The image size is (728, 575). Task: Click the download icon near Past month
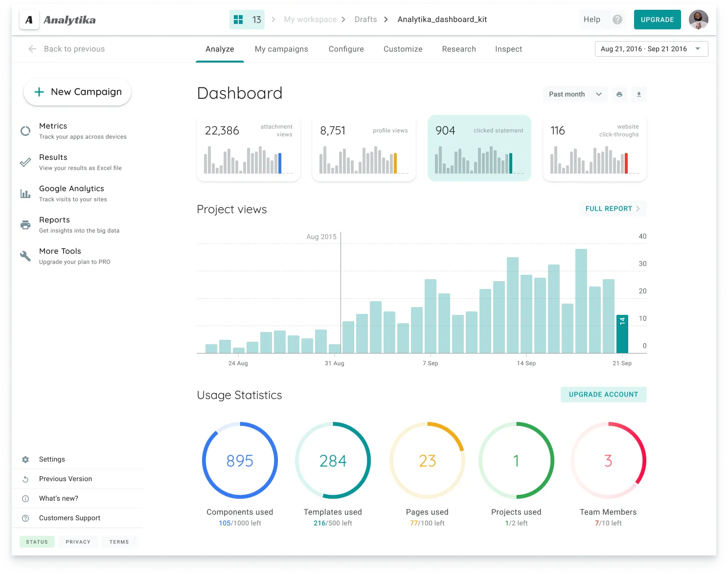coord(638,94)
